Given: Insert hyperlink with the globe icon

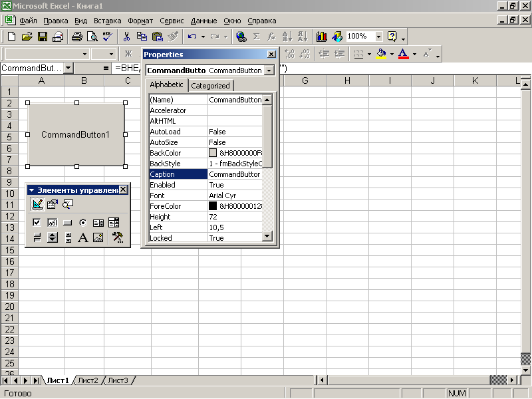Looking at the screenshot, I should [x=241, y=37].
